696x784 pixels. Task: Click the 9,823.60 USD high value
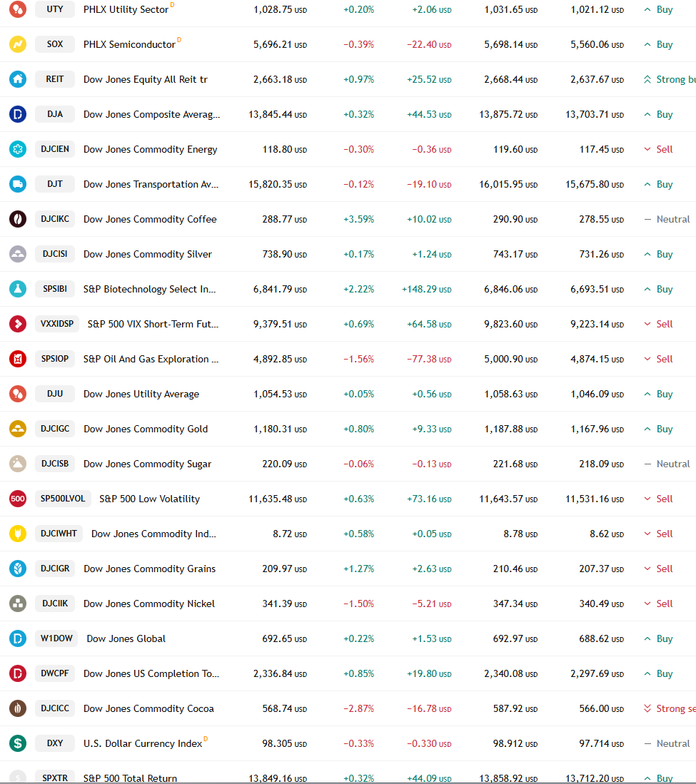pyautogui.click(x=511, y=324)
